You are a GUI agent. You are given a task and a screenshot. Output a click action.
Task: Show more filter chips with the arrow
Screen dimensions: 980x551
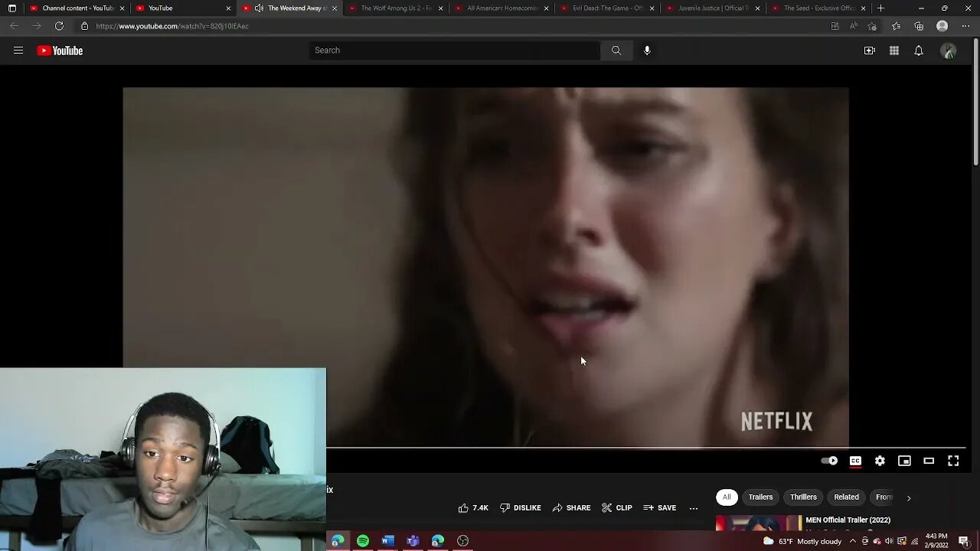point(909,497)
